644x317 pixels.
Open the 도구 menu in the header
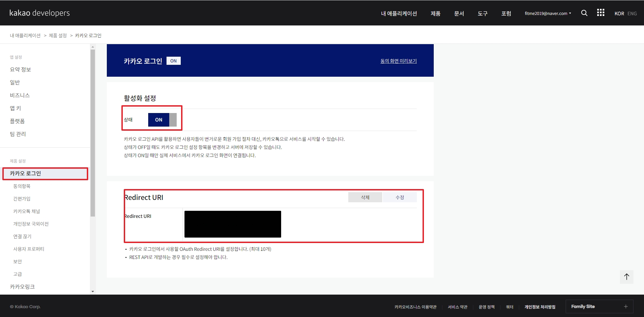click(483, 14)
